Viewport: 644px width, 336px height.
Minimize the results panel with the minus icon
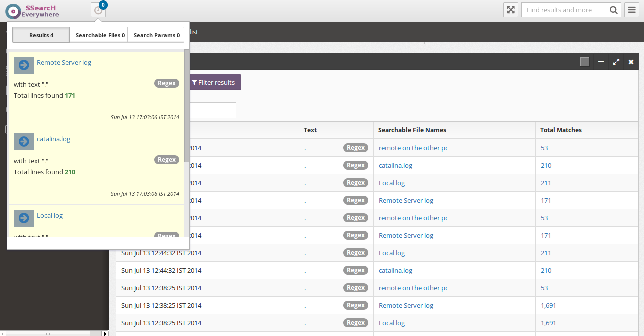tap(601, 62)
